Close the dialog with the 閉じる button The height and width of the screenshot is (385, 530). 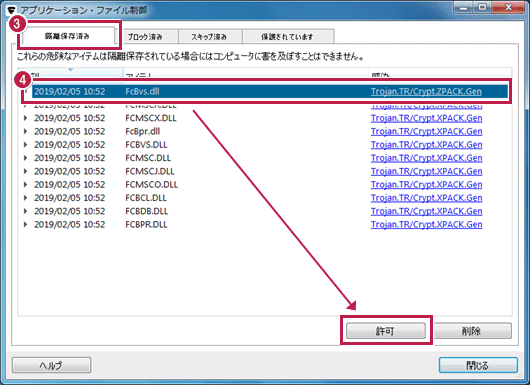tap(478, 365)
